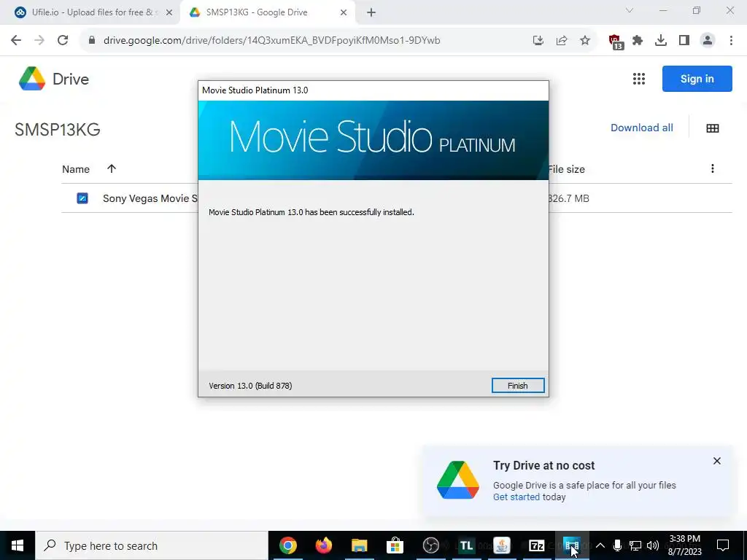747x560 pixels.
Task: Open Chrome downloads icon
Action: tap(661, 41)
